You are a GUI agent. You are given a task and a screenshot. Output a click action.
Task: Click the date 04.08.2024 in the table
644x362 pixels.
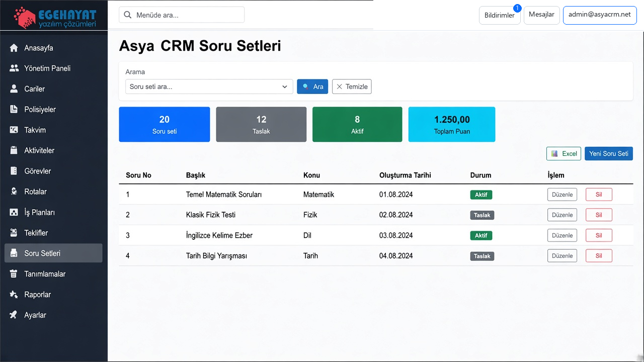point(396,256)
